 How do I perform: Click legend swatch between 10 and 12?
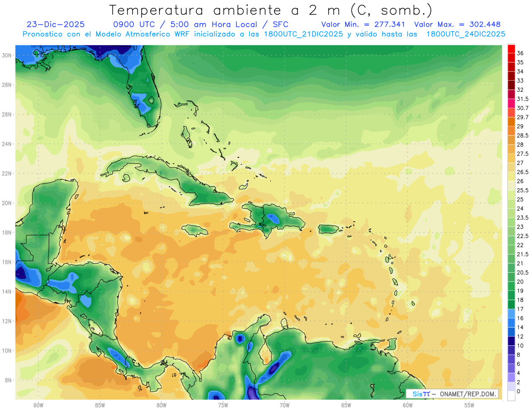(x=511, y=341)
